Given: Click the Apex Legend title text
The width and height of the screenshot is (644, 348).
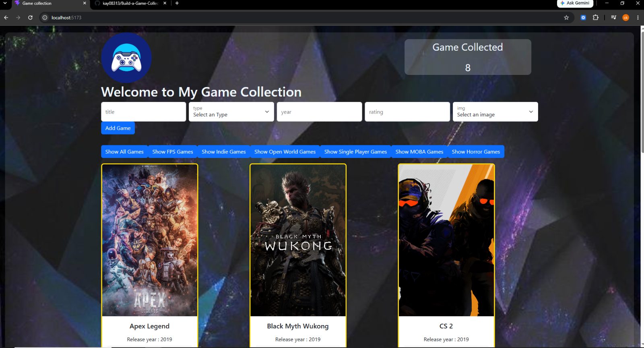Looking at the screenshot, I should (149, 326).
